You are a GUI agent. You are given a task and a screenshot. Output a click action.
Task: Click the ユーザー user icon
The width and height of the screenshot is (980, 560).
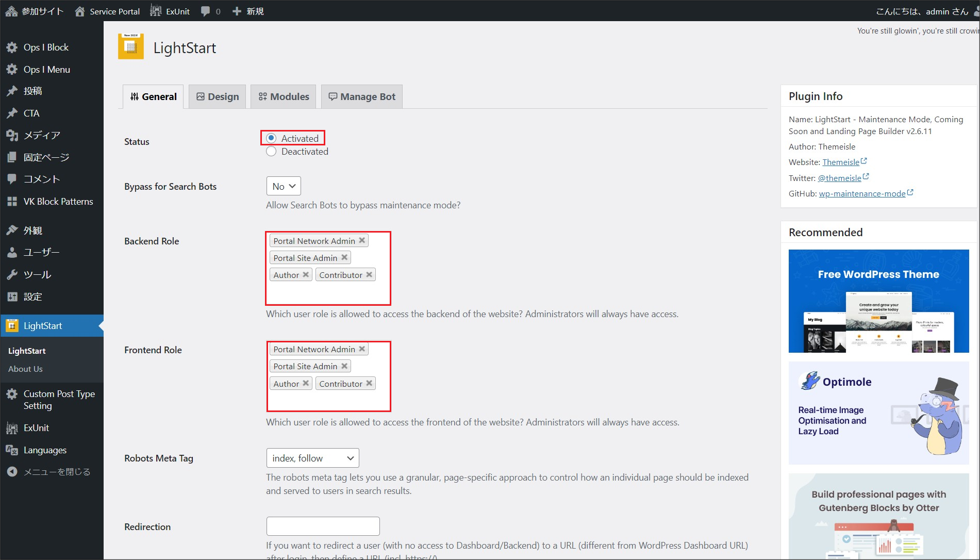click(12, 252)
